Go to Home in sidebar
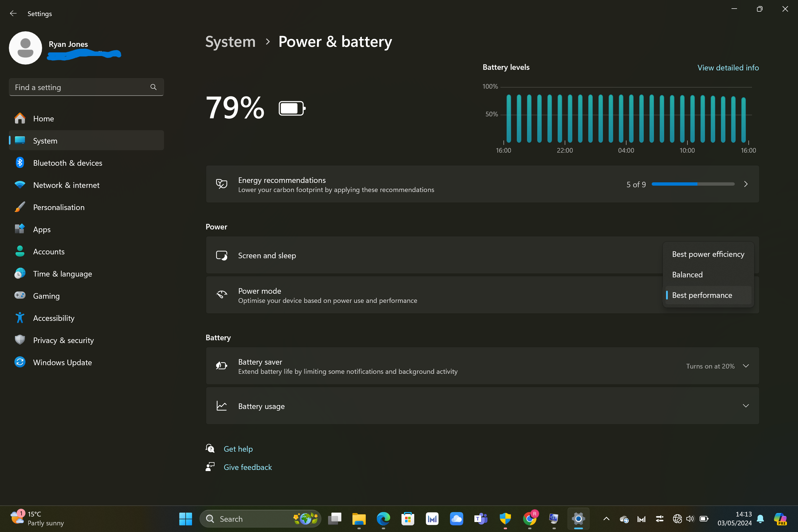Image resolution: width=798 pixels, height=532 pixels. pyautogui.click(x=86, y=118)
